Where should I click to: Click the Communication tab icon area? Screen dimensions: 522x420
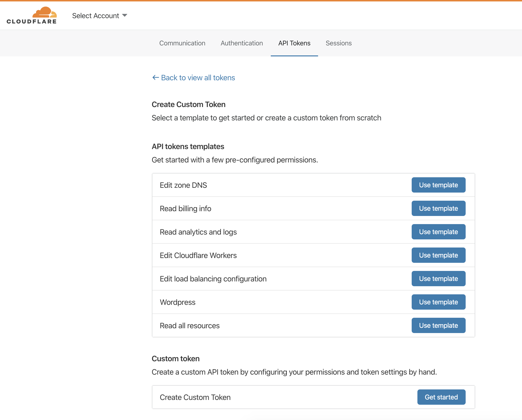point(182,43)
